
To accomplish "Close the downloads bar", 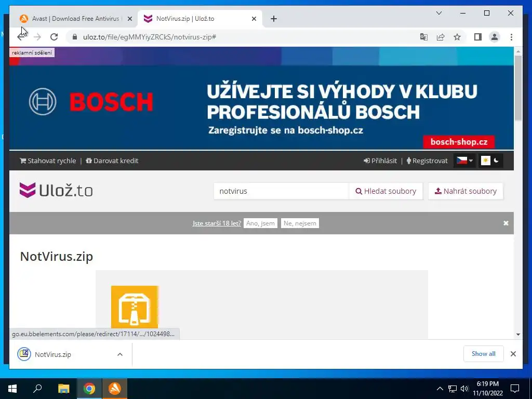I will coord(513,354).
